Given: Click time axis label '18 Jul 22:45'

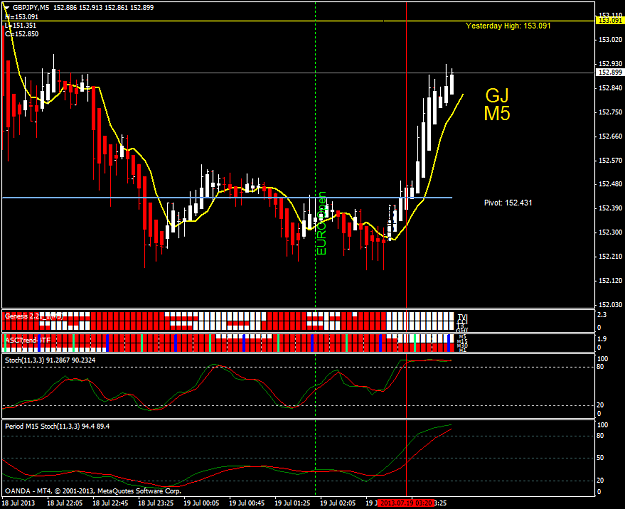Looking at the screenshot, I should pyautogui.click(x=110, y=503).
